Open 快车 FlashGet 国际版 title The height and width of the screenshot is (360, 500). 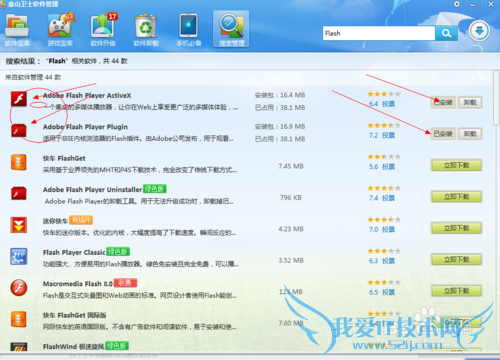point(74,315)
